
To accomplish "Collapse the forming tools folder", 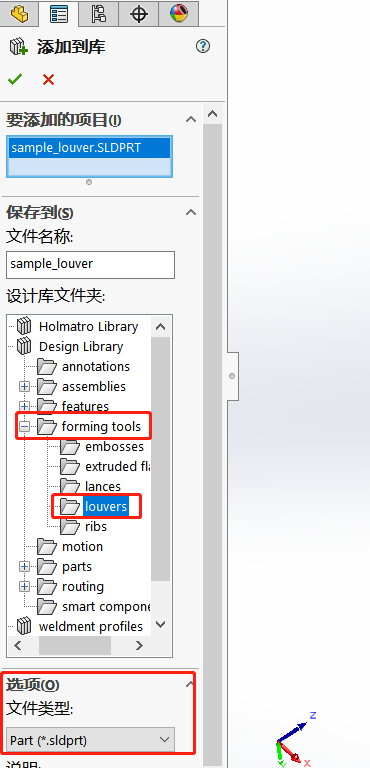I will tap(24, 427).
